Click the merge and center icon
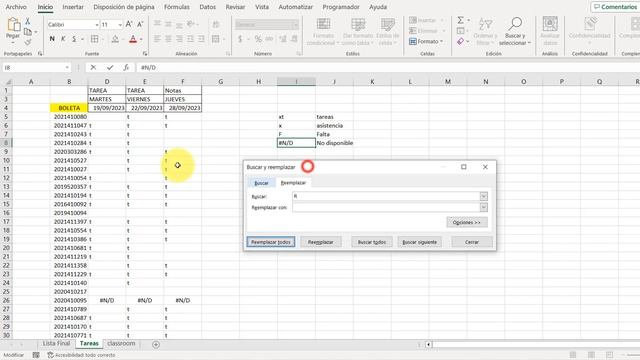The height and width of the screenshot is (360, 640). (216, 39)
